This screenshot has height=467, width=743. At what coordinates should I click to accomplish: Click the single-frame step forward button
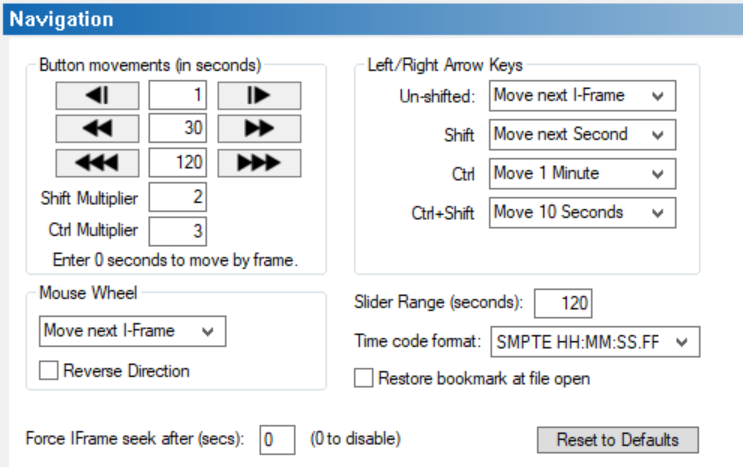click(259, 96)
